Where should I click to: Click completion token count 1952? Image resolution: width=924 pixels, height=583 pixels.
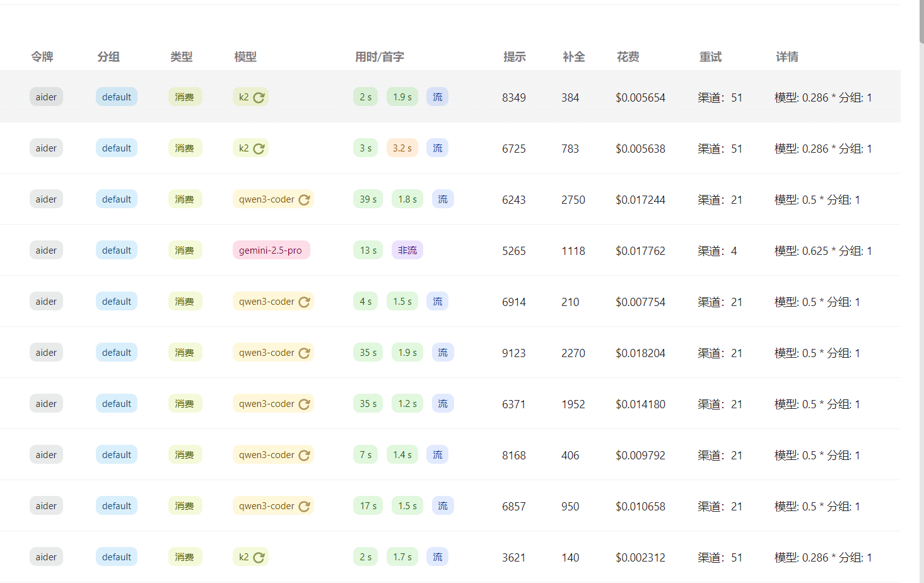pos(573,404)
